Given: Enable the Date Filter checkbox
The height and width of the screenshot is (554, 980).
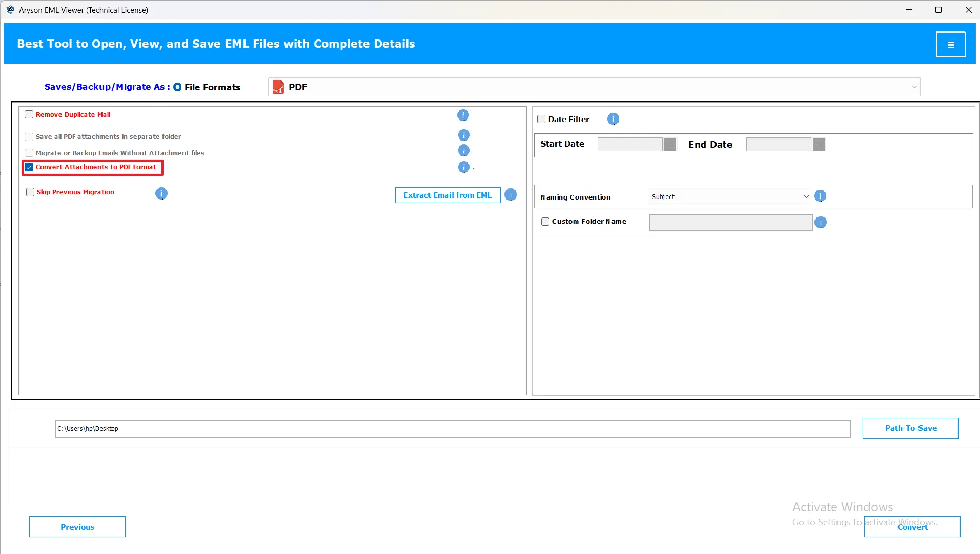Looking at the screenshot, I should (541, 120).
